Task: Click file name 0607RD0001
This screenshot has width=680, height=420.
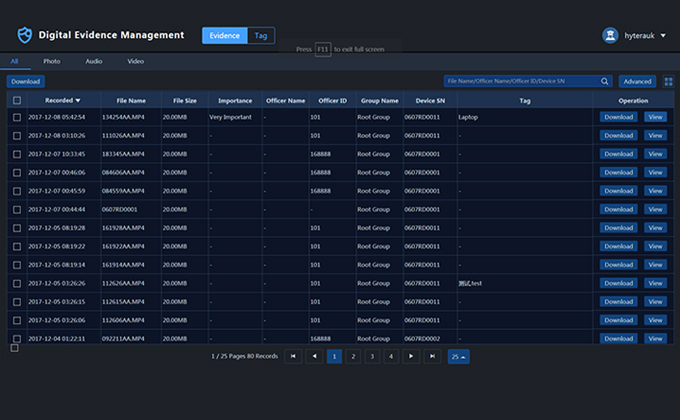Action: tap(119, 210)
